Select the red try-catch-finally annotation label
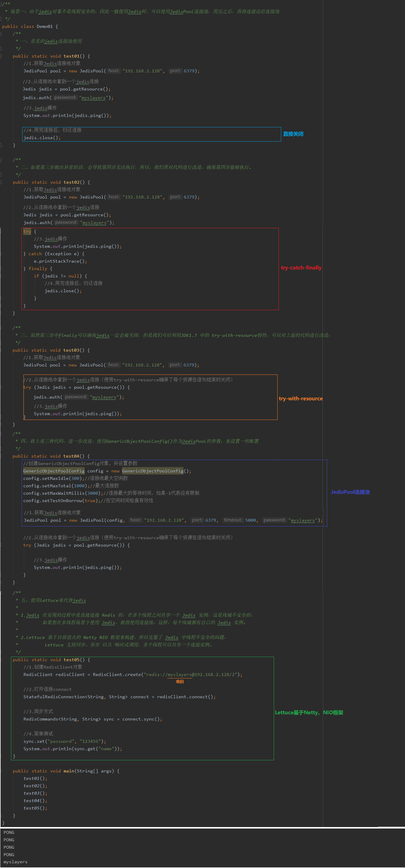This screenshot has height=868, width=405. [x=301, y=268]
